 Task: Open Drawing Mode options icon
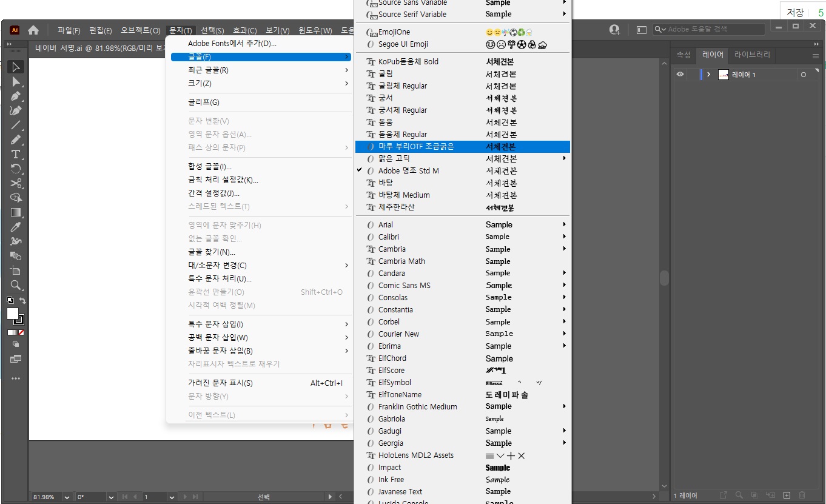[x=16, y=344]
